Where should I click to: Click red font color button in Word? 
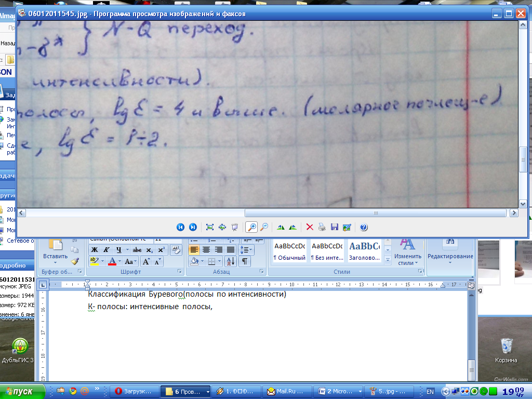click(x=112, y=261)
